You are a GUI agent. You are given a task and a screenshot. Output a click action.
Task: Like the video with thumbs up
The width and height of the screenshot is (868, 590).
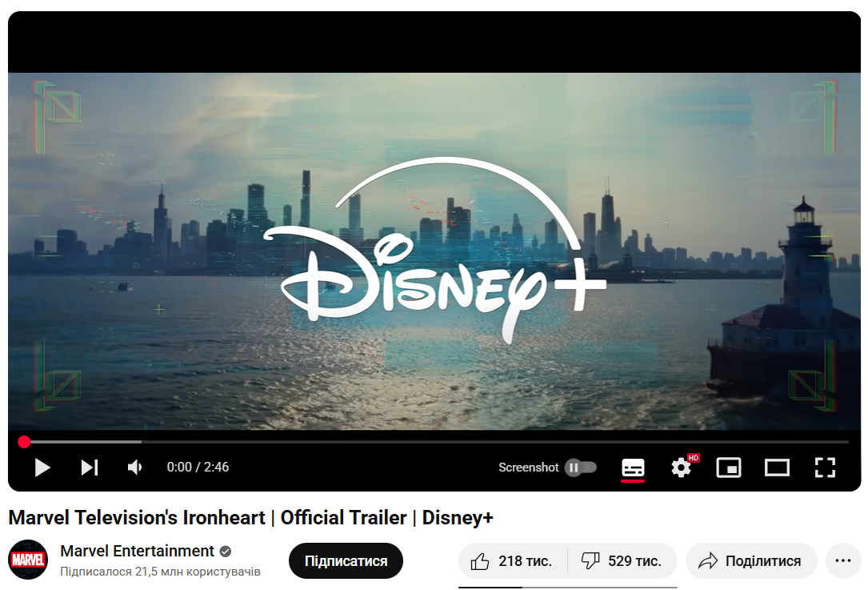click(x=512, y=561)
